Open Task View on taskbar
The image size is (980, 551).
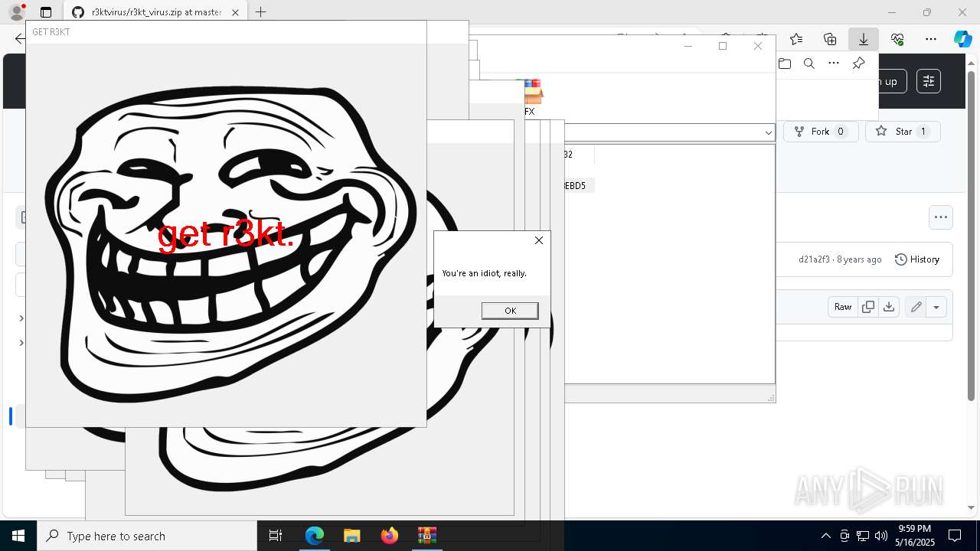tap(276, 536)
